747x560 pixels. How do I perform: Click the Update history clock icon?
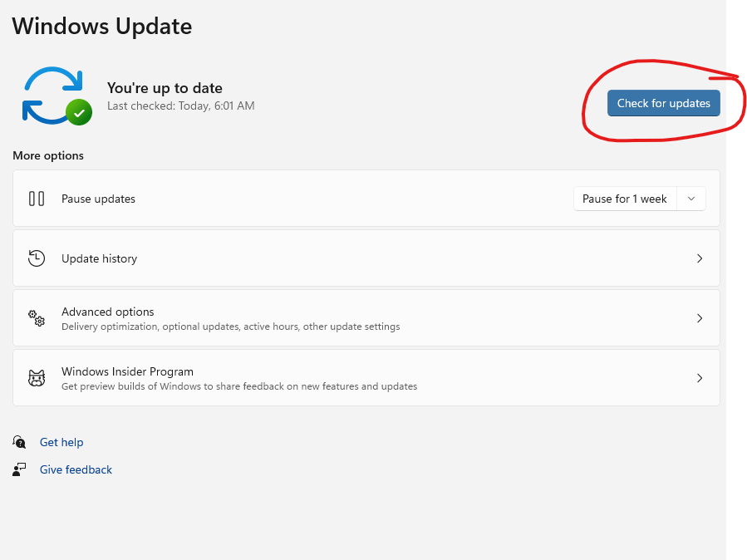(x=37, y=258)
